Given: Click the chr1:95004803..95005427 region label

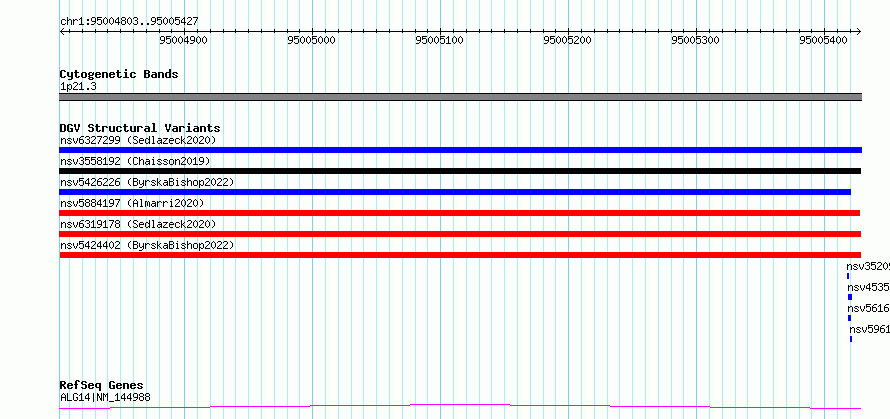Looking at the screenshot, I should [x=129, y=22].
